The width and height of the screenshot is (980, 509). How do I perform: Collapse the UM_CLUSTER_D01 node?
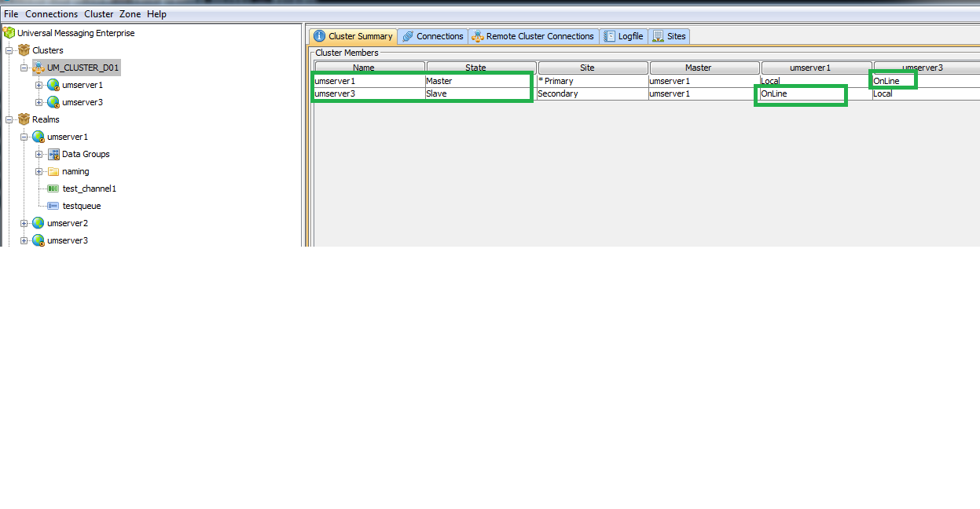point(24,68)
